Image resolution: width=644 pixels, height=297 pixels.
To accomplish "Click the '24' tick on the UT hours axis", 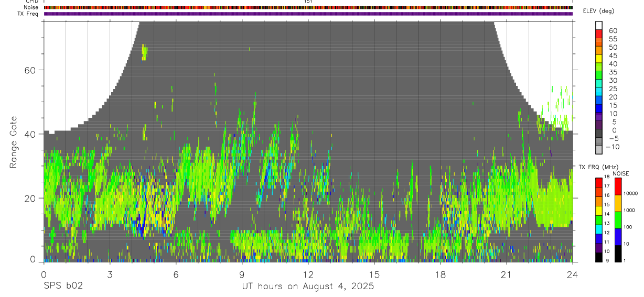I will click(573, 274).
